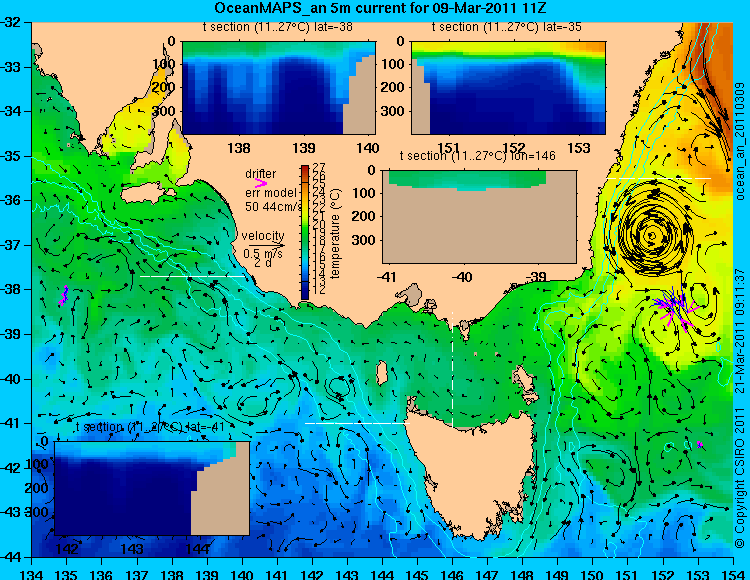
Task: Click main map latitude axis label '-32'
Action: [x=11, y=22]
